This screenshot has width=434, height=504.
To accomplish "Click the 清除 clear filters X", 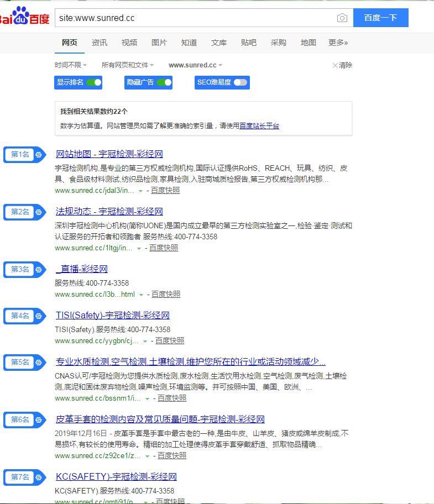I will tap(342, 65).
